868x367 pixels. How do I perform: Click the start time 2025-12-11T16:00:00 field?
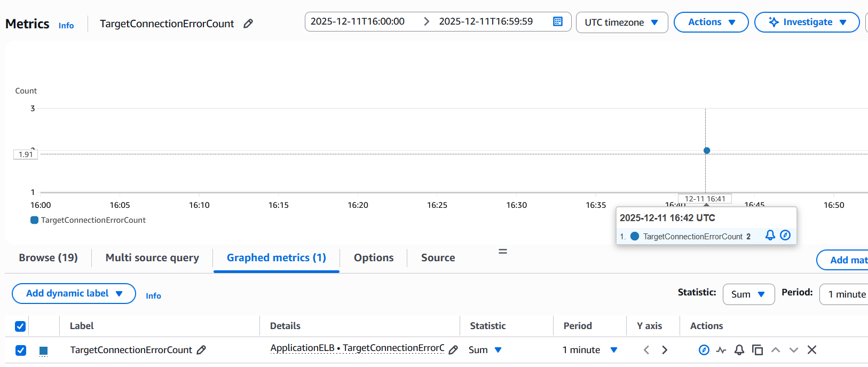tap(358, 21)
